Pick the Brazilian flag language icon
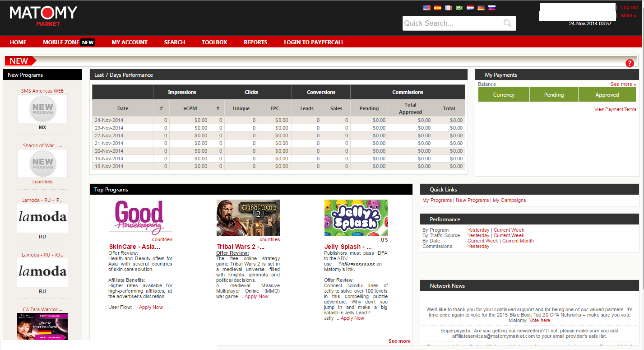The image size is (644, 350). 459,8
